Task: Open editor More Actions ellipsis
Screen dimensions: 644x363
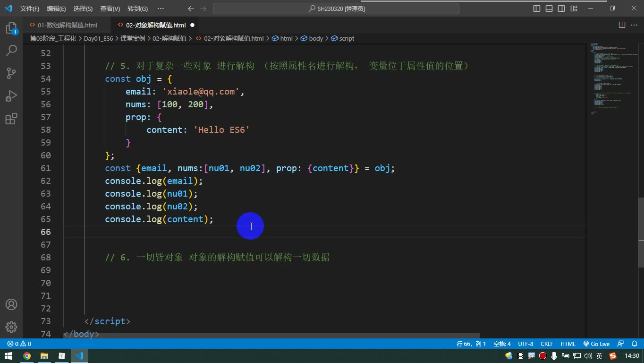Action: (x=635, y=25)
